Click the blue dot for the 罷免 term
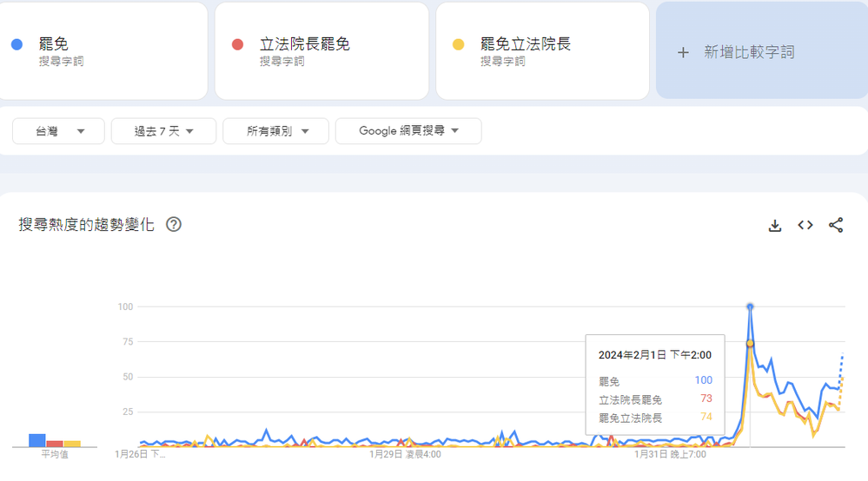Screen dimensions: 868x481 click(17, 45)
